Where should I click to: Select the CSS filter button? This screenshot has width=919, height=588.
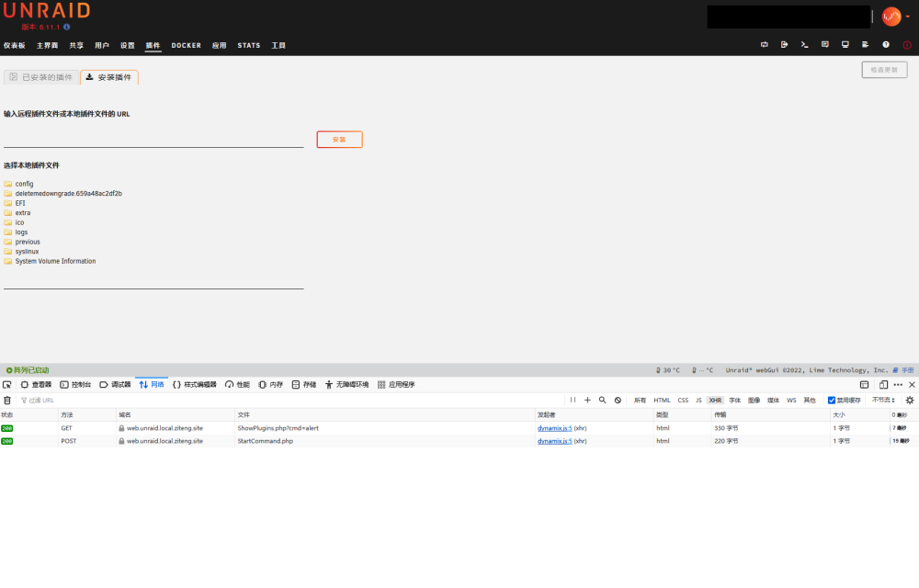tap(683, 401)
